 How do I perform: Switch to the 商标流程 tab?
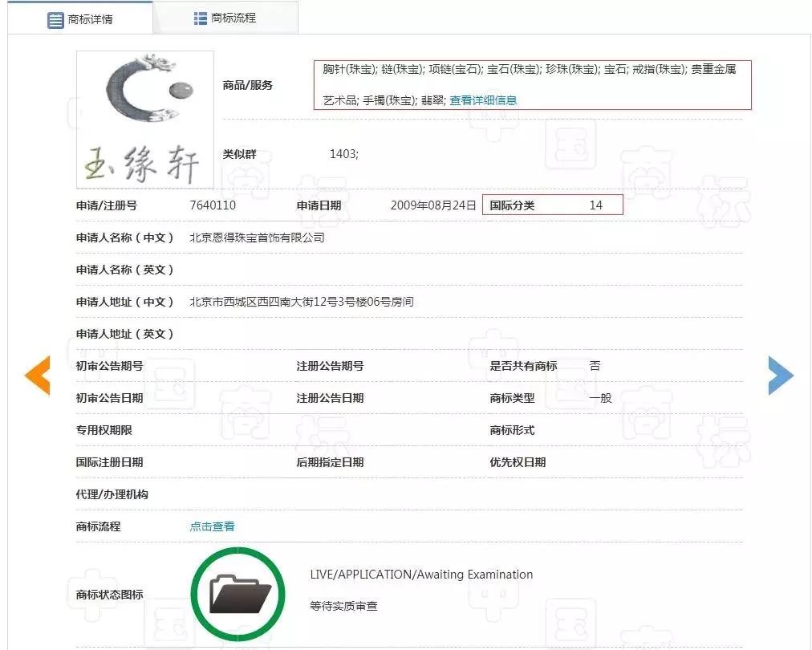(x=226, y=17)
